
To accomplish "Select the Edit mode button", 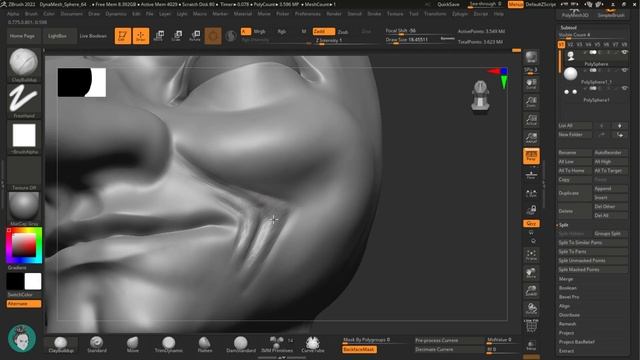I will click(122, 36).
